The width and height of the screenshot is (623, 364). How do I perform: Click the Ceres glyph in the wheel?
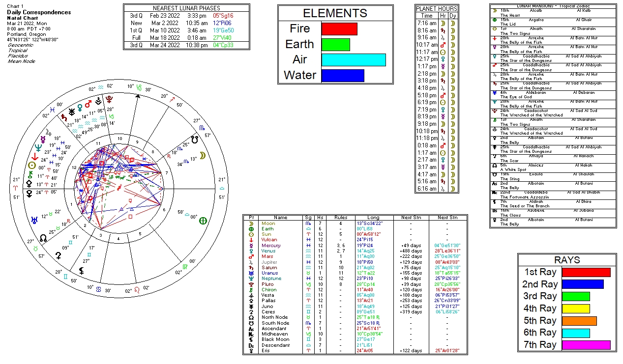coord(59,255)
